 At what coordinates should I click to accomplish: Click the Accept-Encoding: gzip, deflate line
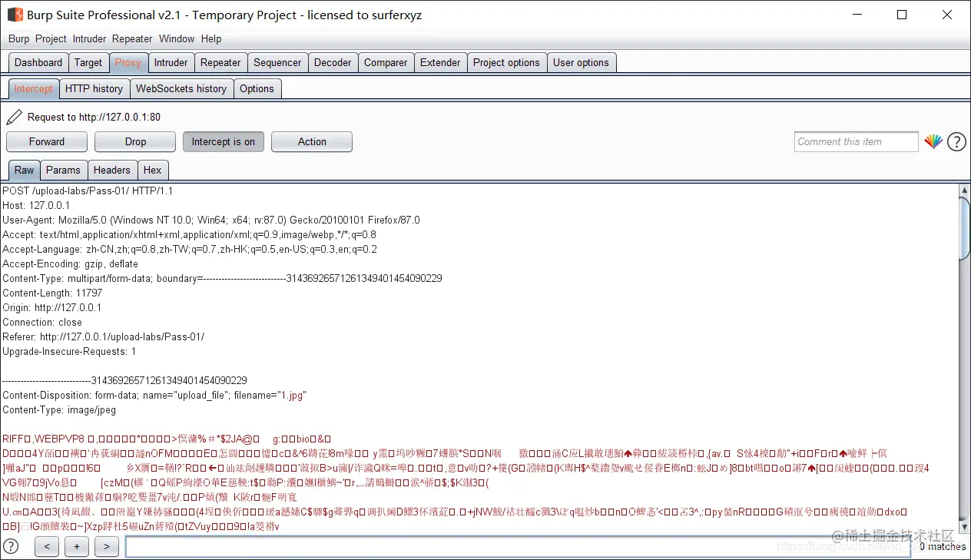71,264
